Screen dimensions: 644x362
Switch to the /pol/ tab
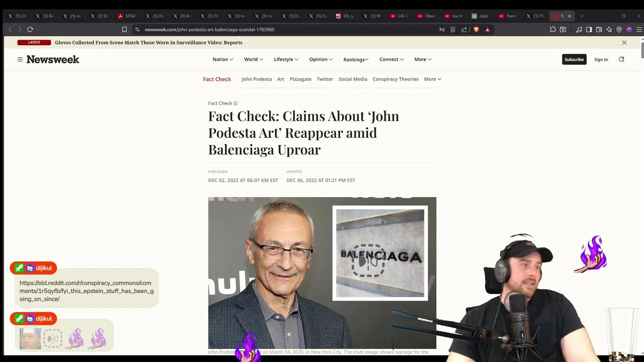tap(481, 16)
